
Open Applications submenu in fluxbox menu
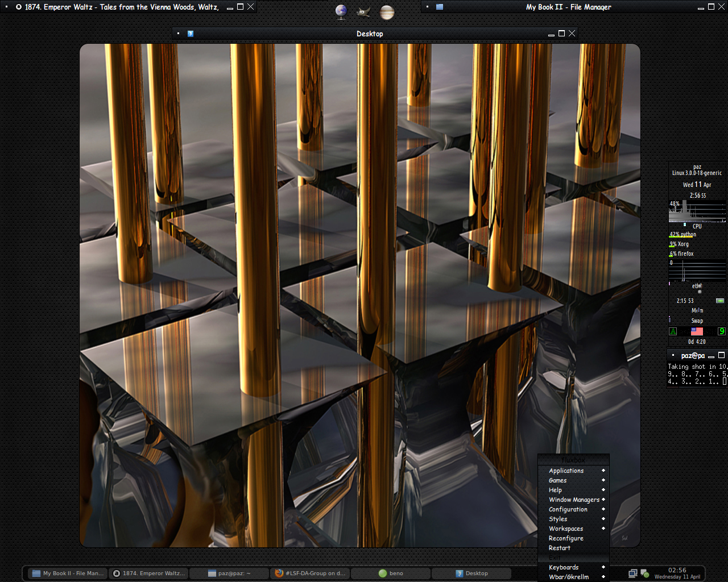[x=573, y=471]
